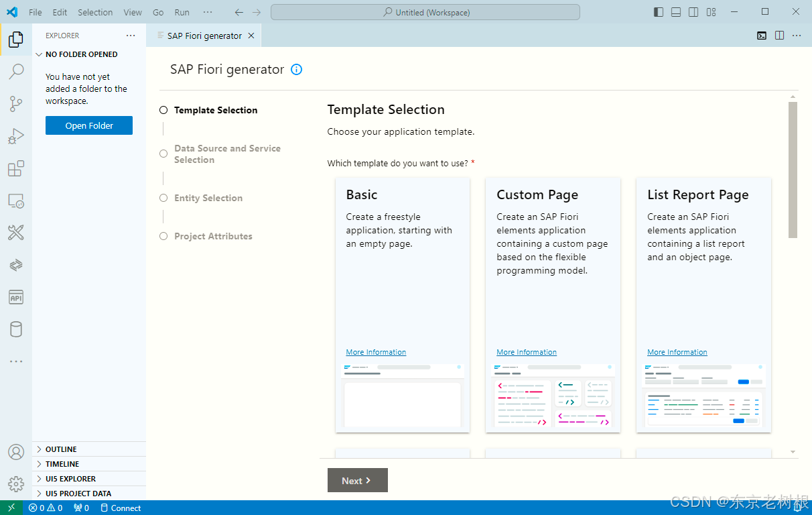Expand the UI5 Project Data section

click(x=89, y=494)
